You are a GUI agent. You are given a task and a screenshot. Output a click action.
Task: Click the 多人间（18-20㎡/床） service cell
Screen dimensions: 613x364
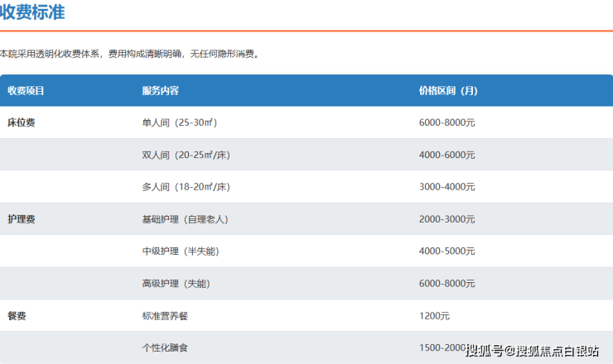pyautogui.click(x=186, y=187)
